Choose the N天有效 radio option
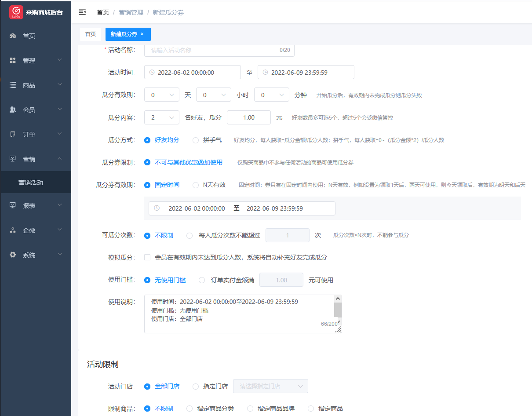The width and height of the screenshot is (532, 416). coord(196,185)
